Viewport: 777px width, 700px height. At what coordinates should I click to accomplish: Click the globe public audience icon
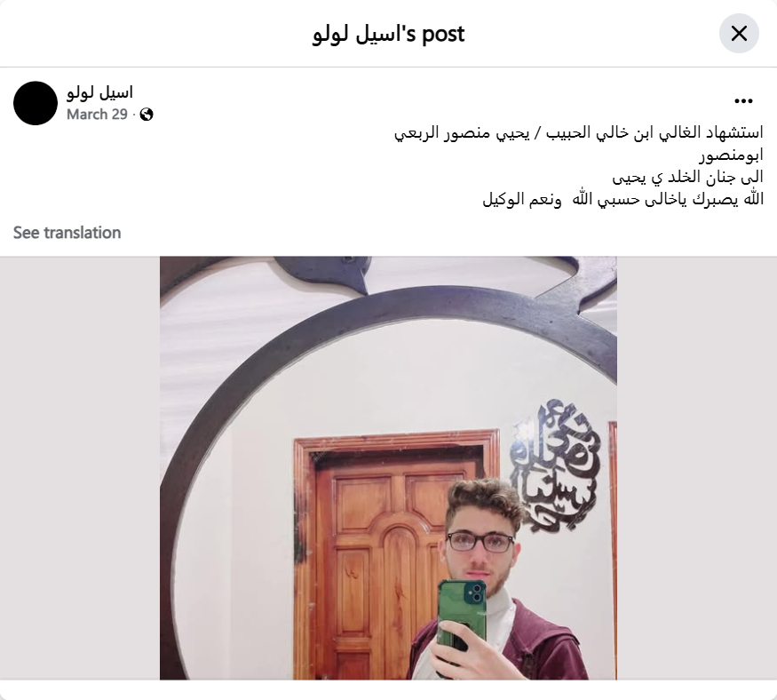[147, 115]
